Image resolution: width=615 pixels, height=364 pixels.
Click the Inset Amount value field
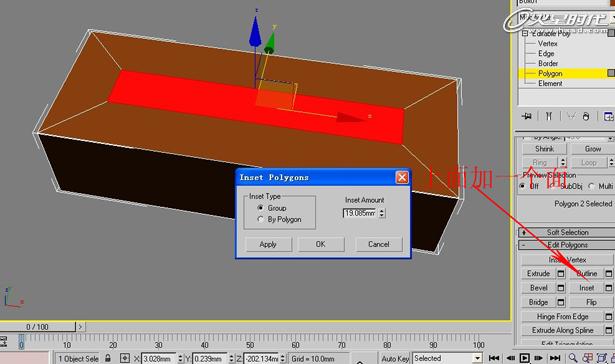point(360,213)
